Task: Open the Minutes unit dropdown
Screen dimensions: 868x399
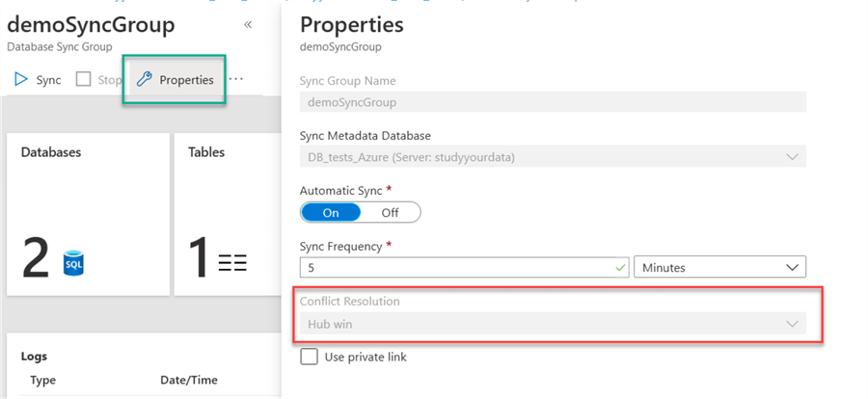Action: pos(719,267)
